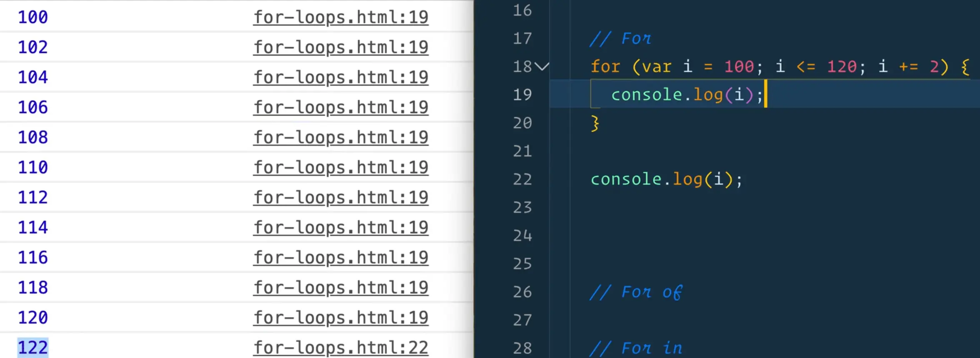Click line number 26 in editor gutter

click(522, 292)
